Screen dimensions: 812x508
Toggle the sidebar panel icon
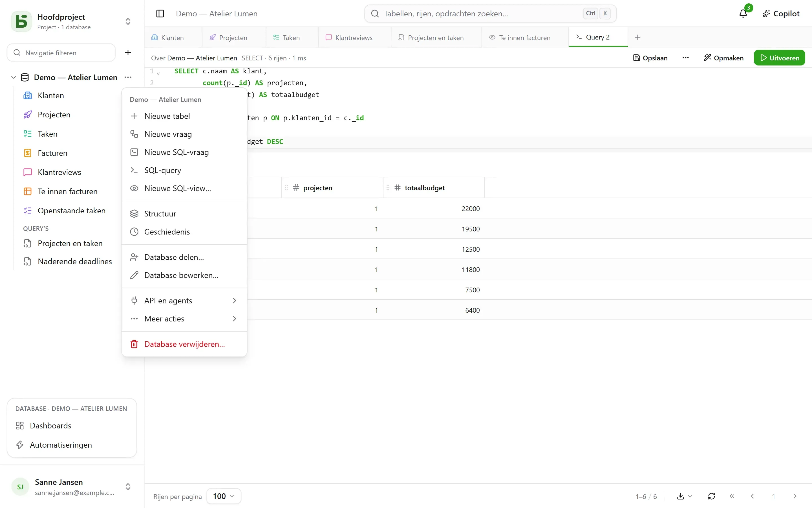pyautogui.click(x=160, y=14)
